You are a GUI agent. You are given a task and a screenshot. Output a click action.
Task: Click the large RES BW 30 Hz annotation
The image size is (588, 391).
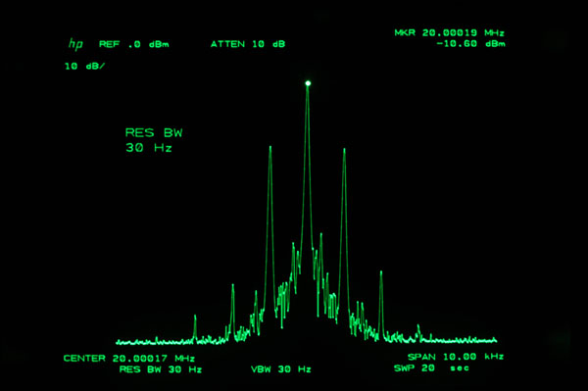[x=154, y=140]
